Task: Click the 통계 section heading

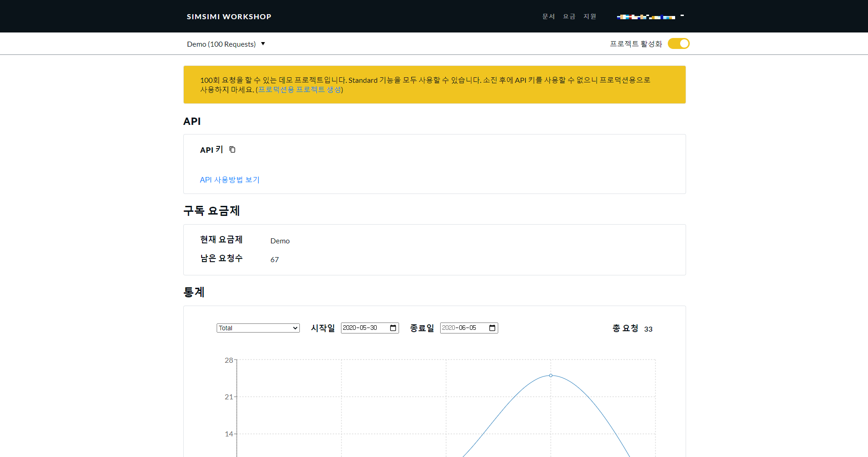Action: point(194,292)
